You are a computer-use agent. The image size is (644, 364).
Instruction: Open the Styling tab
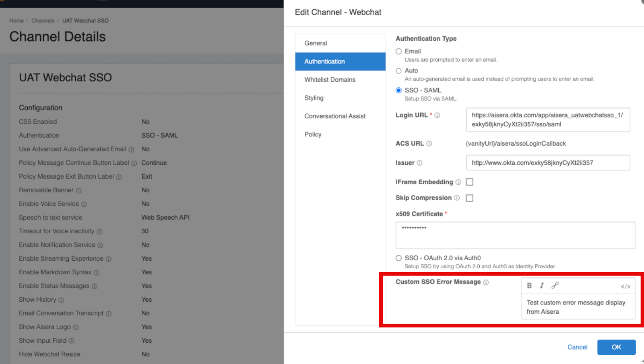click(x=340, y=98)
